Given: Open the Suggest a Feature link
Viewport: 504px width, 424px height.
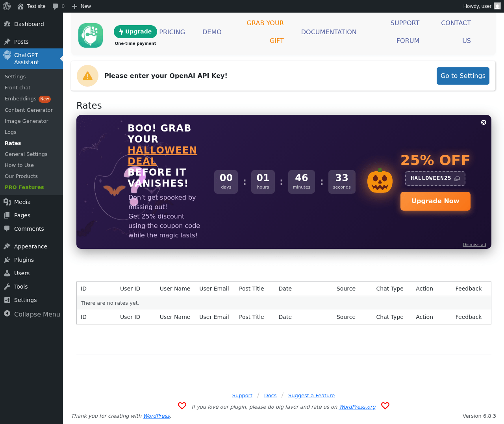Looking at the screenshot, I should (x=311, y=396).
